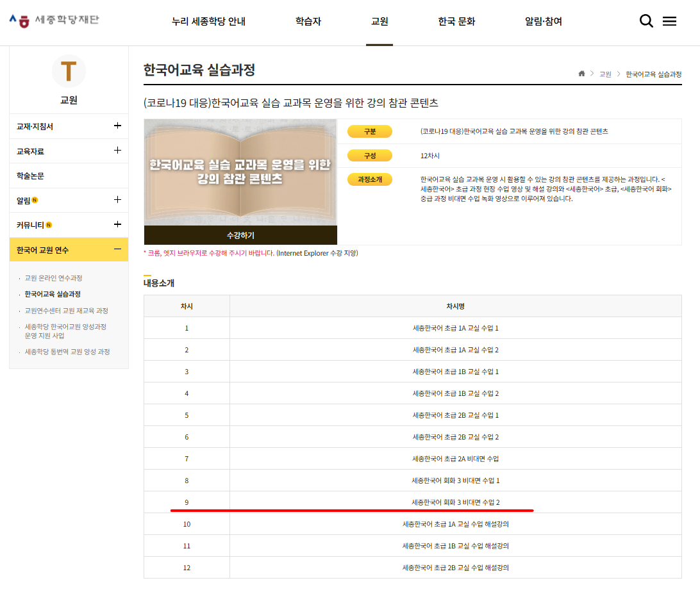
Task: Click row 세종한국어 초급 2B 교실 수업 2
Action: (413, 437)
